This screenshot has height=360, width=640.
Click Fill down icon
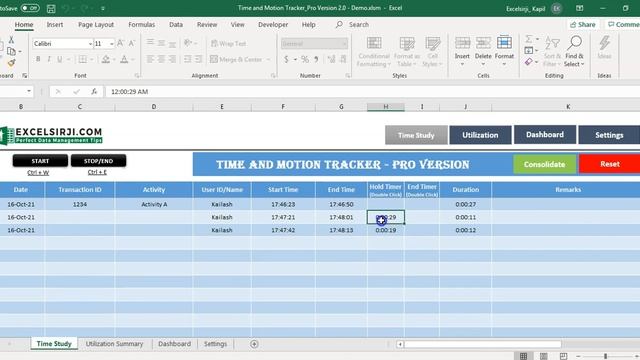point(529,51)
